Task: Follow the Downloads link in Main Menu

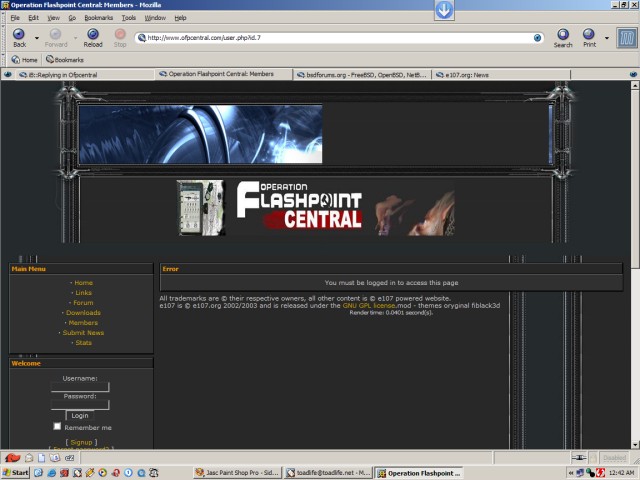Action: pos(82,313)
